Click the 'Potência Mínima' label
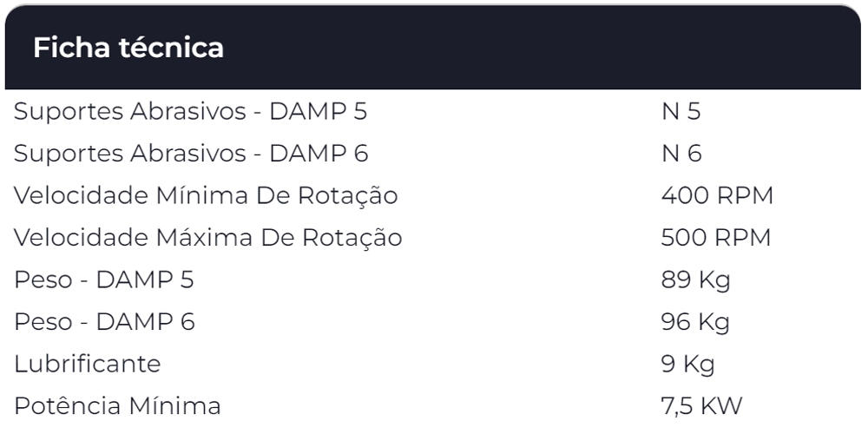 (117, 406)
